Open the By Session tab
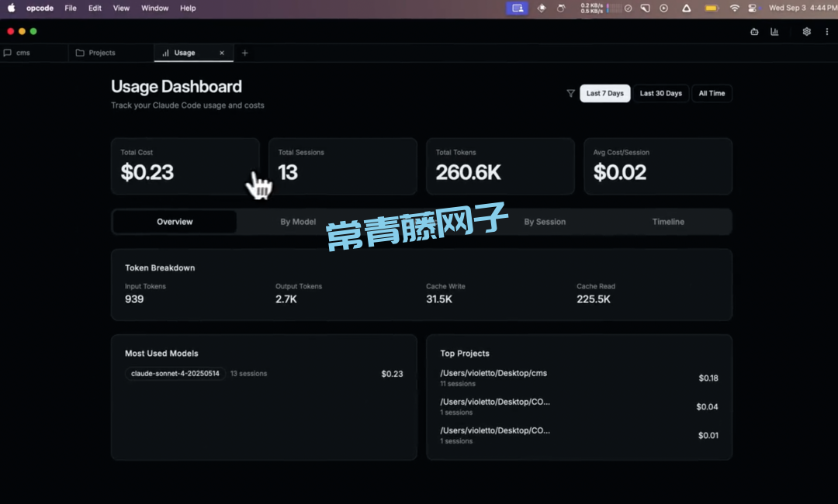The width and height of the screenshot is (838, 504). [x=545, y=222]
